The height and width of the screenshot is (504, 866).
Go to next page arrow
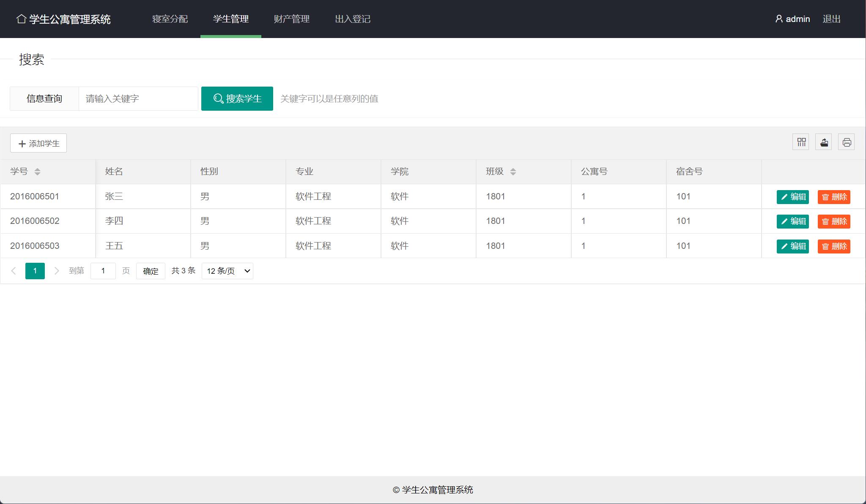(x=56, y=271)
